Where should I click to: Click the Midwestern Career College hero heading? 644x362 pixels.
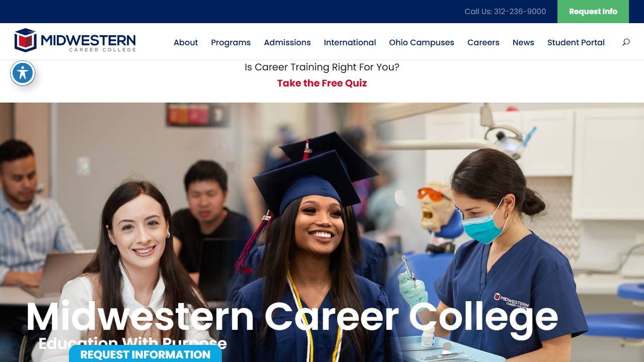tap(292, 317)
